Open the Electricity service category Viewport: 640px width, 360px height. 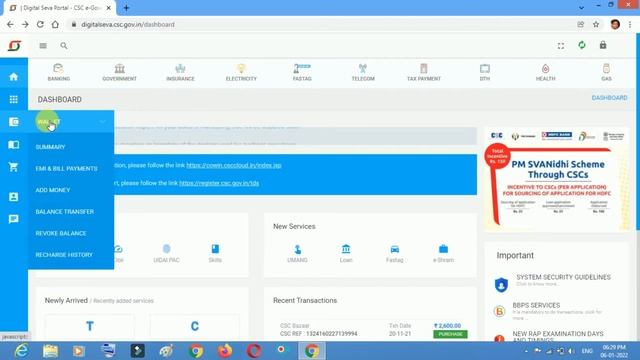tap(241, 72)
